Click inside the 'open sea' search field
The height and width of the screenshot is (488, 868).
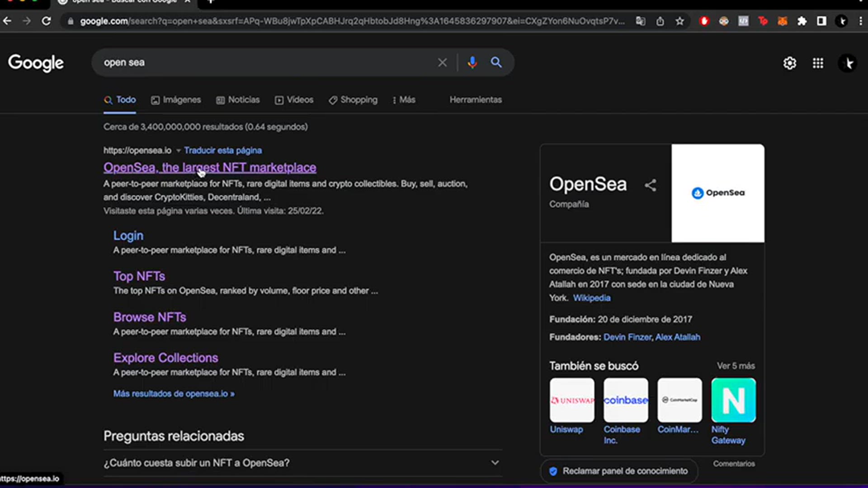262,62
